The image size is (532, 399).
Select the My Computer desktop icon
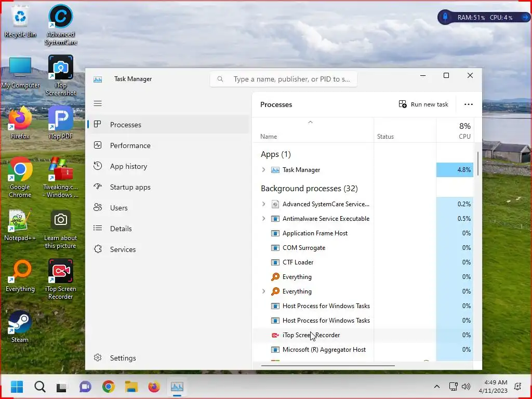tap(20, 73)
